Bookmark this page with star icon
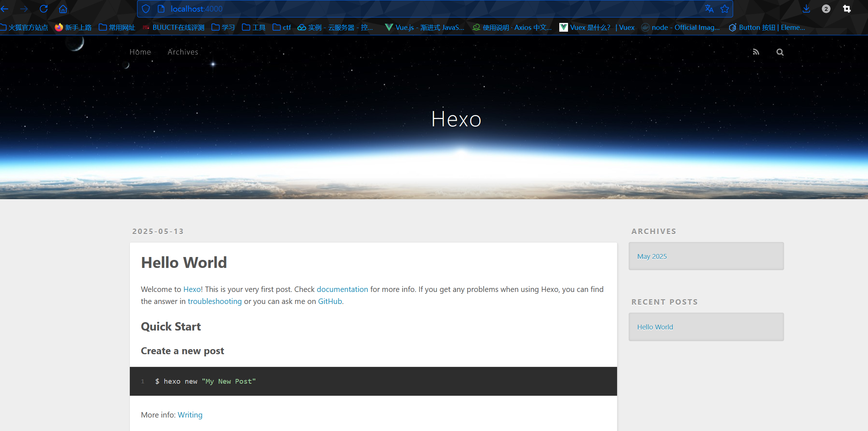The width and height of the screenshot is (868, 431). pos(725,9)
